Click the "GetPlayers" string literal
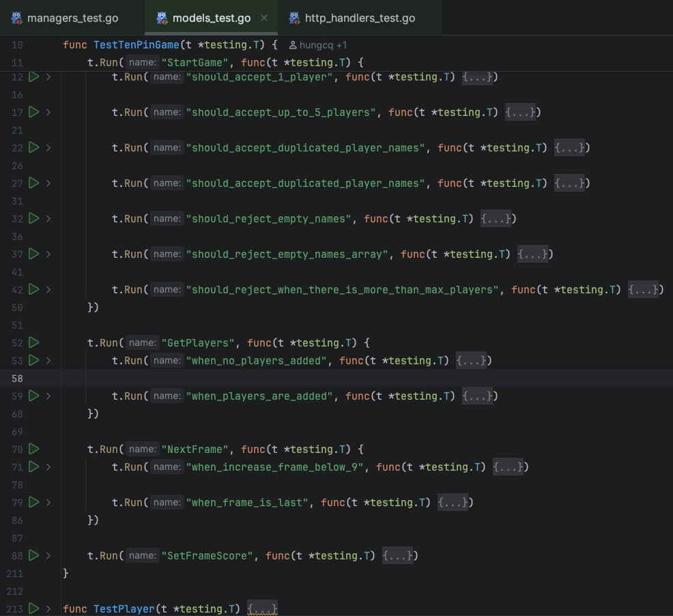 tap(198, 343)
